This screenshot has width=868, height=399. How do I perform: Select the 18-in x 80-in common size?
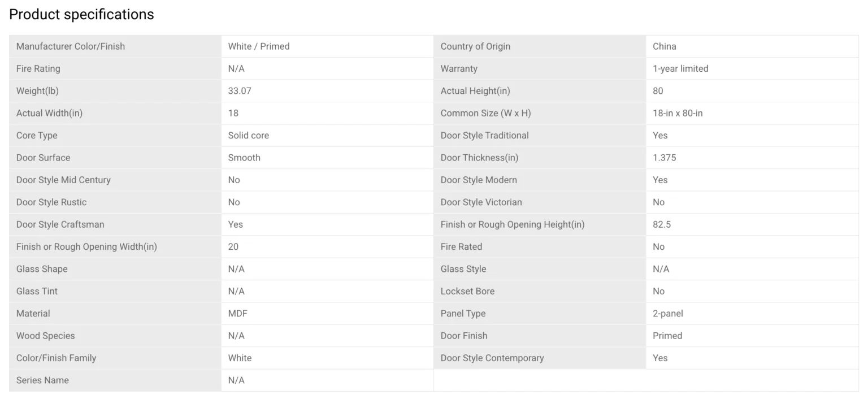pos(678,113)
